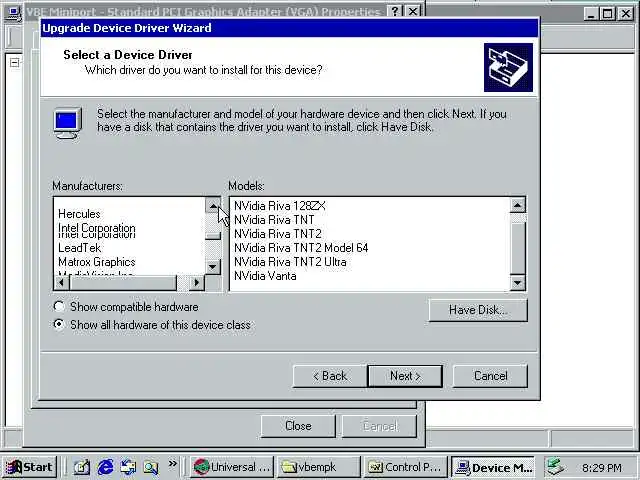The height and width of the screenshot is (480, 640).
Task: Switch to the Universal taskbar window
Action: click(x=231, y=467)
